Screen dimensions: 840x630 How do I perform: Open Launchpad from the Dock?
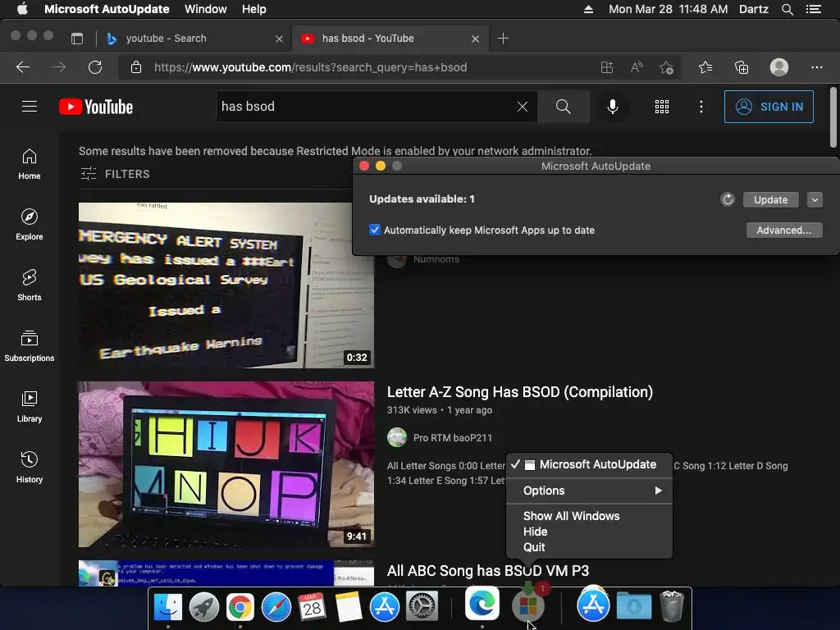[204, 607]
